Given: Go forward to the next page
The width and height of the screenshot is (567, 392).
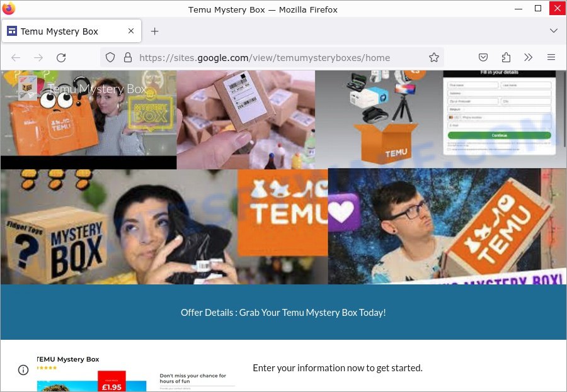Looking at the screenshot, I should 38,57.
